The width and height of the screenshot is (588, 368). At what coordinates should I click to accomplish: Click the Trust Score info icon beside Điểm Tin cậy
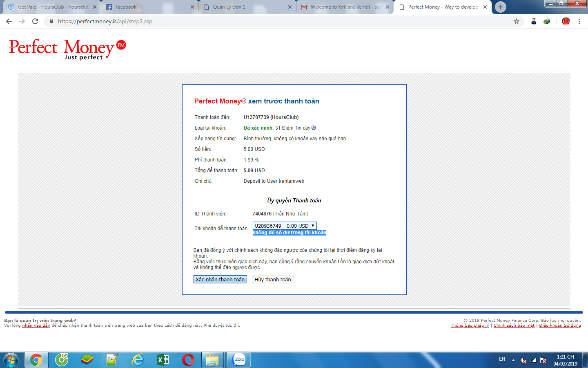314,128
